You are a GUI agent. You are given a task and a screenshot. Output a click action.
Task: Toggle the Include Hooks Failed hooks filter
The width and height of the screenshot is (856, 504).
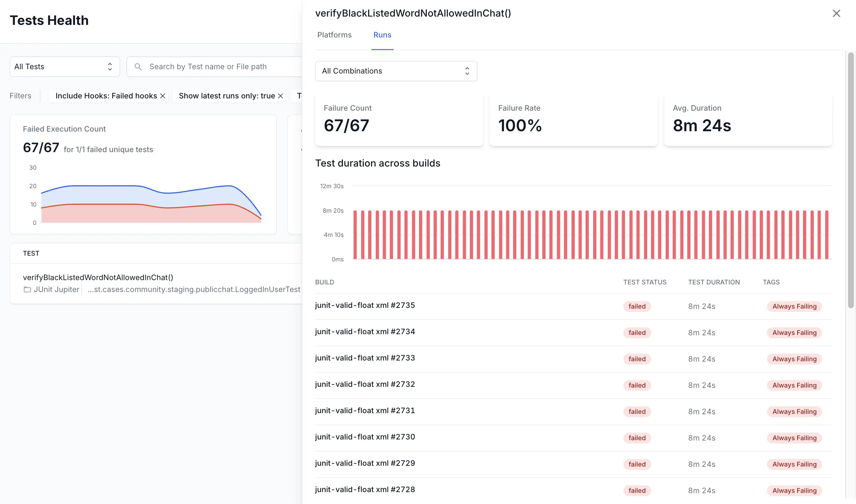[163, 96]
